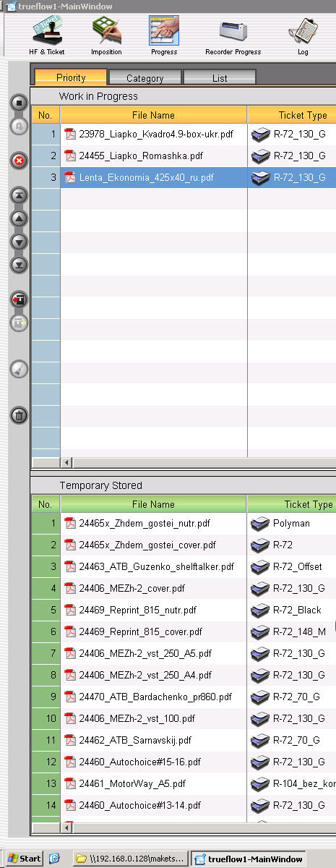Sort Temporary Stored by File Name header
The height and width of the screenshot is (868, 336).
point(153,504)
